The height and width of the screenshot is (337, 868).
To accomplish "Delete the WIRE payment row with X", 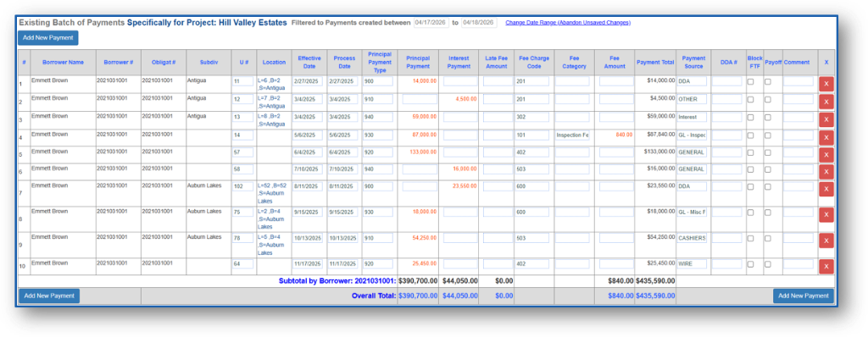I will coord(826,266).
